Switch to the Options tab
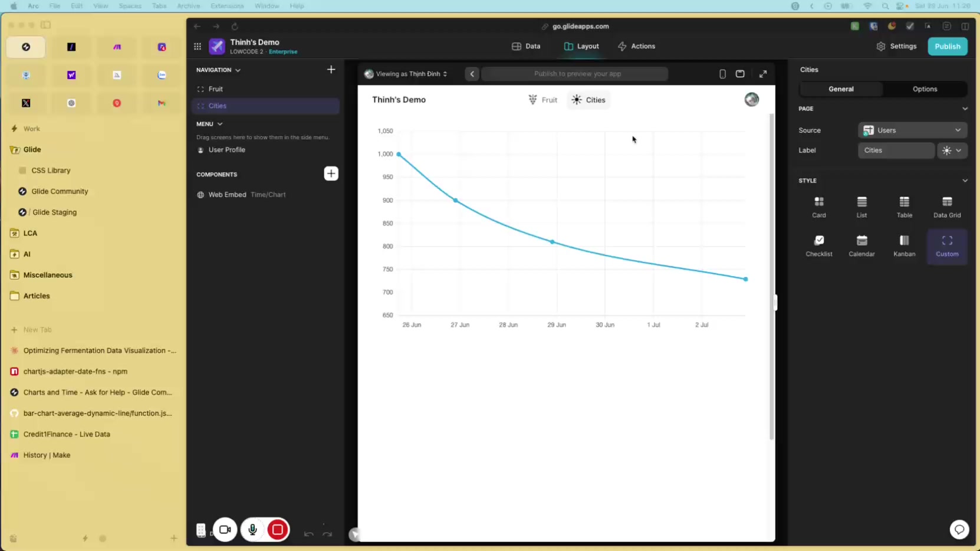Viewport: 980px width, 551px height. (924, 89)
